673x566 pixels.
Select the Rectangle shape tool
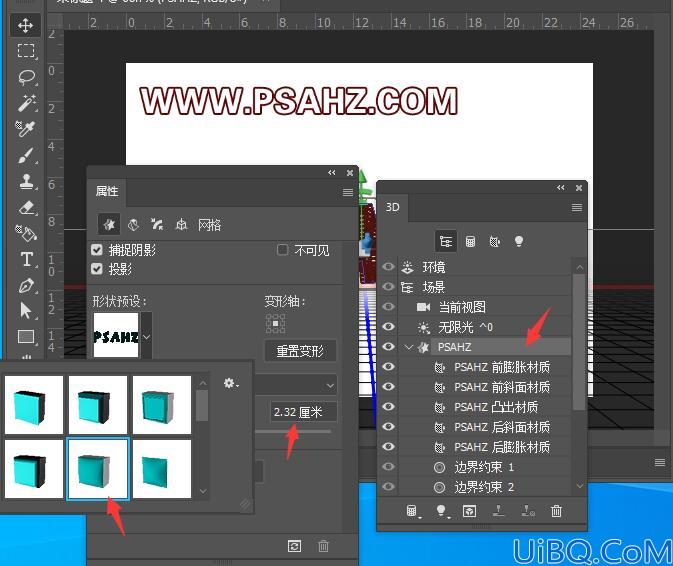[26, 337]
